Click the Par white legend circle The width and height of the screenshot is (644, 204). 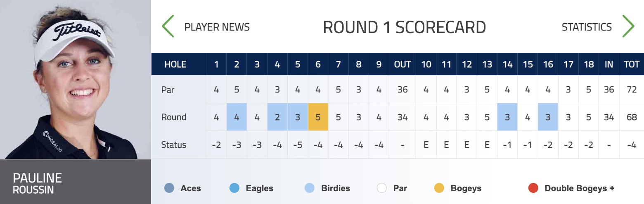click(x=382, y=188)
